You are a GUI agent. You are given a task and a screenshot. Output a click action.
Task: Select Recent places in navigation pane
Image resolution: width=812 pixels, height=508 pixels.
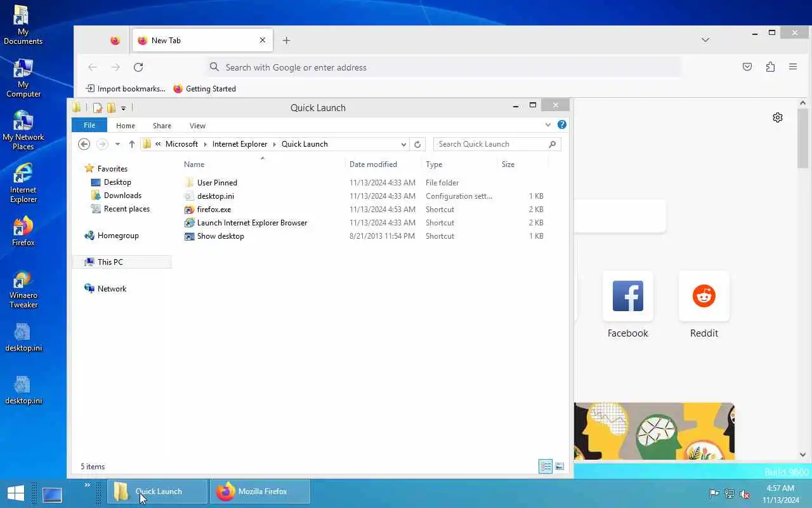coord(127,209)
